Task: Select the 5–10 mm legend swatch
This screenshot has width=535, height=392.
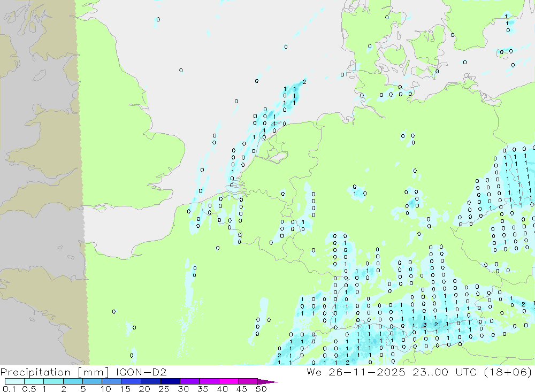Action: pos(93,381)
